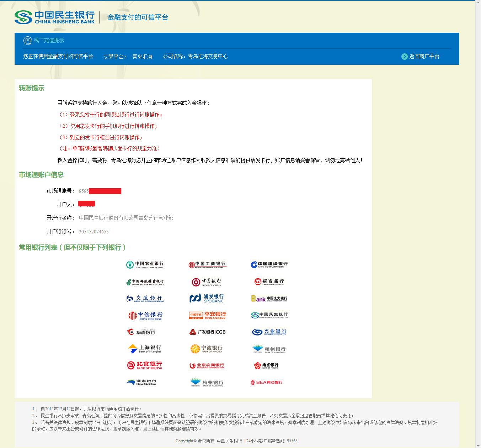Click the China Minsheng Bank logo in header
This screenshot has height=448, width=481.
(55, 17)
